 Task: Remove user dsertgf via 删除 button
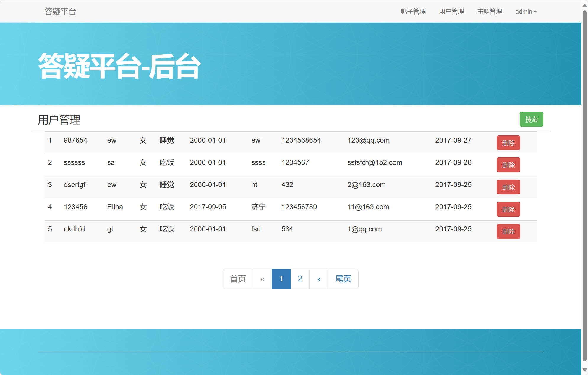508,187
